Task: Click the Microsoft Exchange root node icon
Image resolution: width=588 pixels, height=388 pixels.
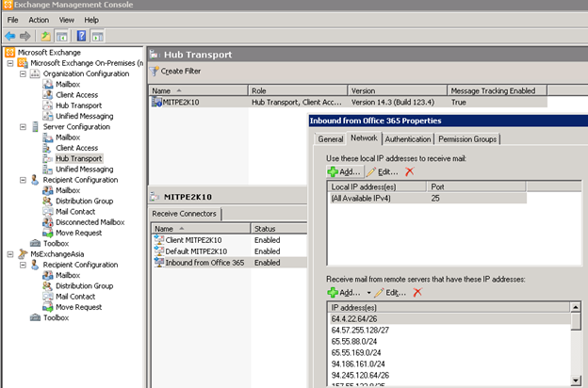Action: tap(10, 52)
